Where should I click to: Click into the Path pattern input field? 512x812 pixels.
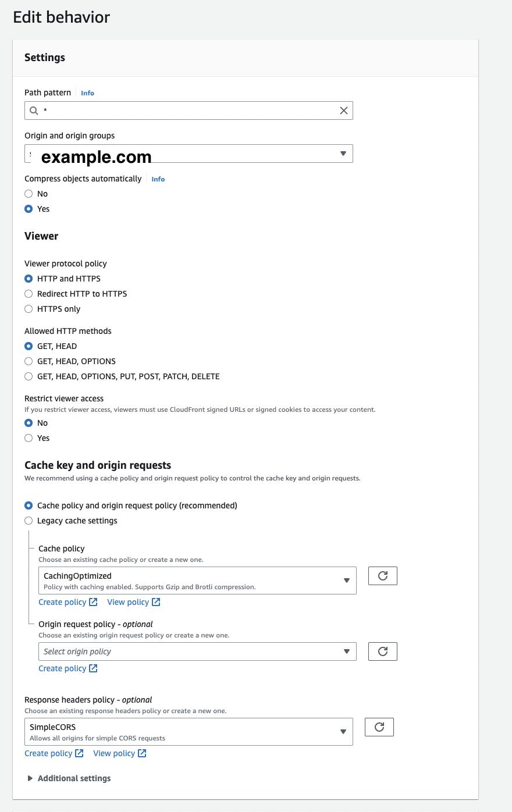(186, 111)
